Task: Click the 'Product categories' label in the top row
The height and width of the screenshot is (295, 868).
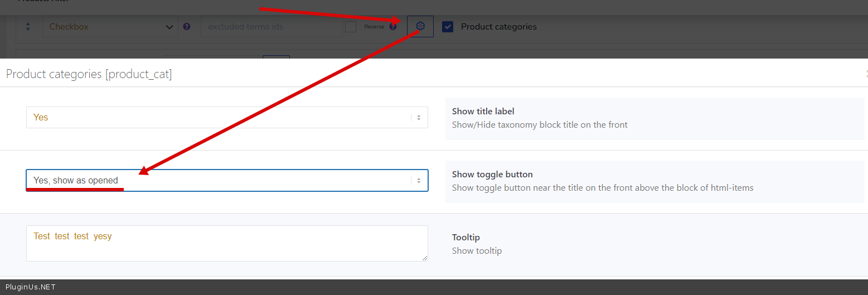Action: point(498,27)
